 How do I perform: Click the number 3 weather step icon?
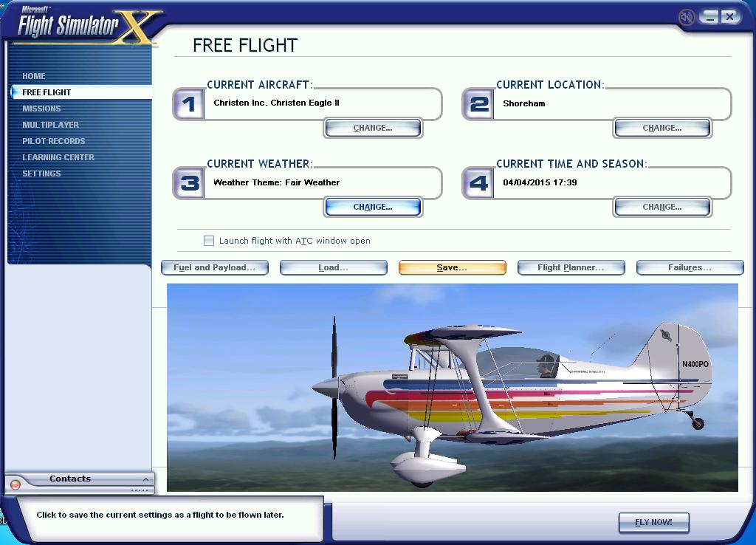coord(188,183)
